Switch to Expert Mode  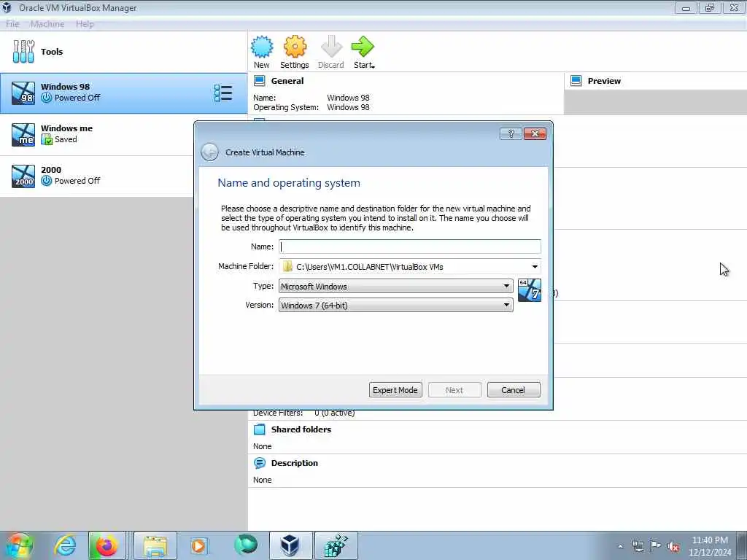click(395, 390)
